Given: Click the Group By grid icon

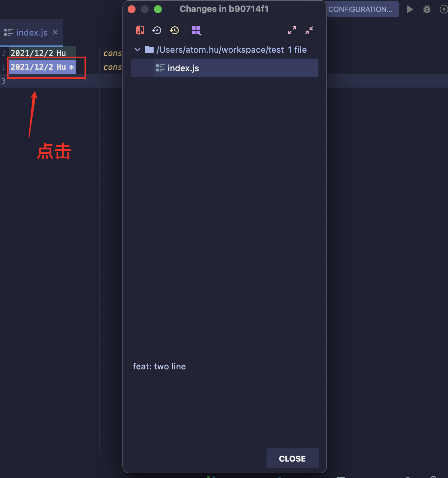Looking at the screenshot, I should pos(195,30).
